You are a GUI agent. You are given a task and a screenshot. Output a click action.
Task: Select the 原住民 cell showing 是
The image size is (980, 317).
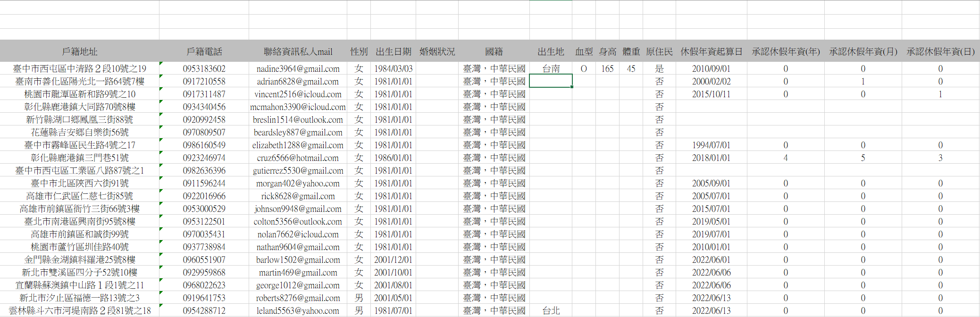pyautogui.click(x=659, y=69)
